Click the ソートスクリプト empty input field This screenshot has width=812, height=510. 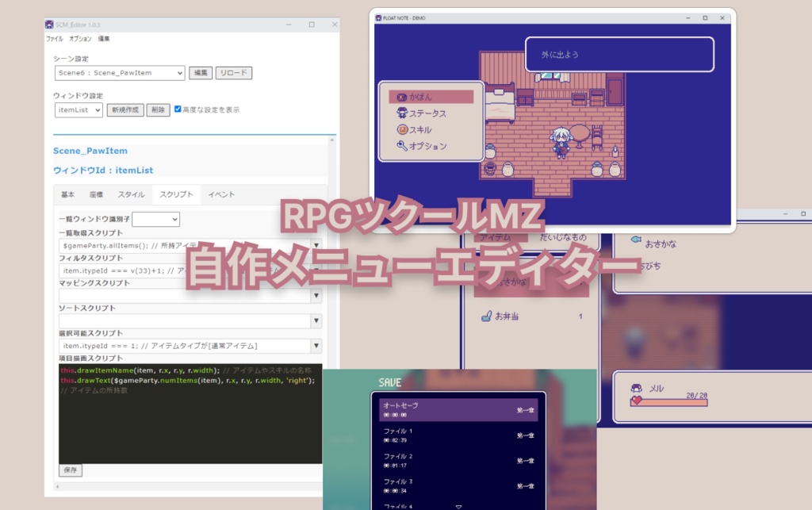pos(184,320)
